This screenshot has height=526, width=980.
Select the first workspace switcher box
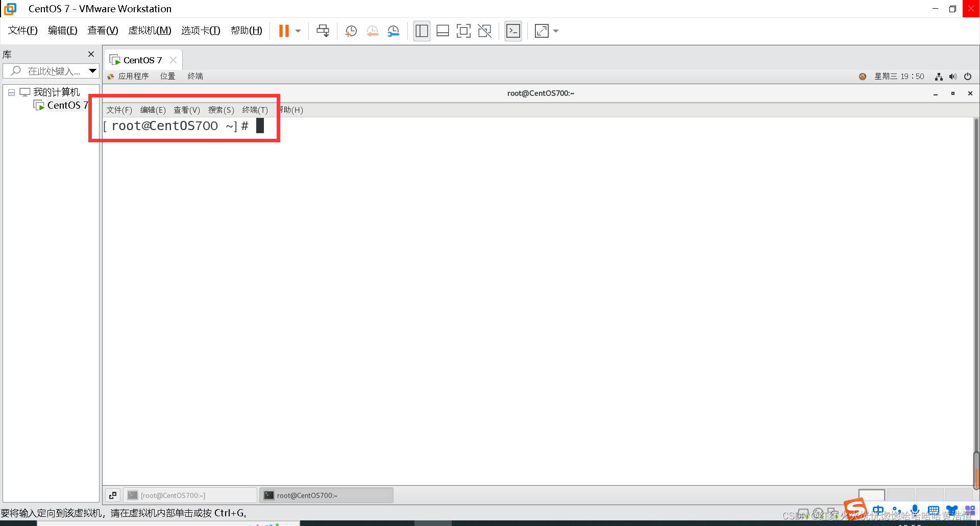pos(872,495)
